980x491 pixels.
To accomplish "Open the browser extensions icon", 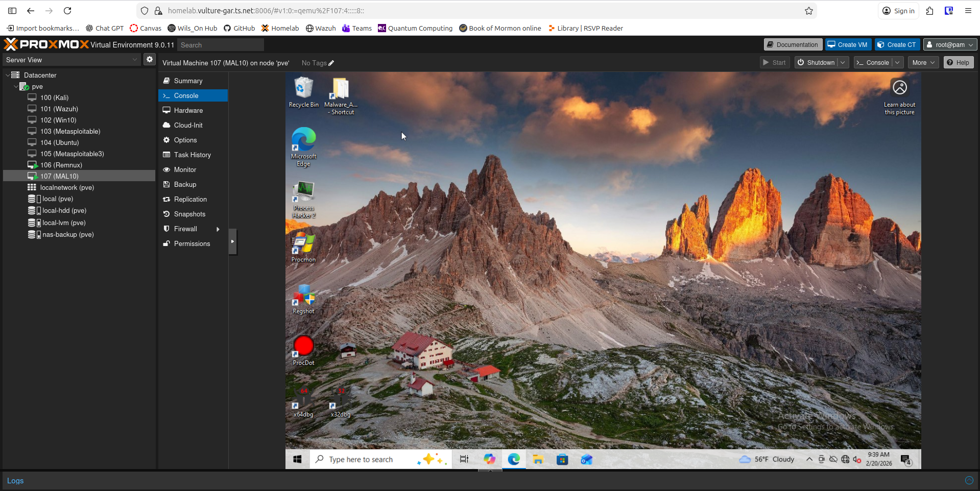I will coord(929,11).
